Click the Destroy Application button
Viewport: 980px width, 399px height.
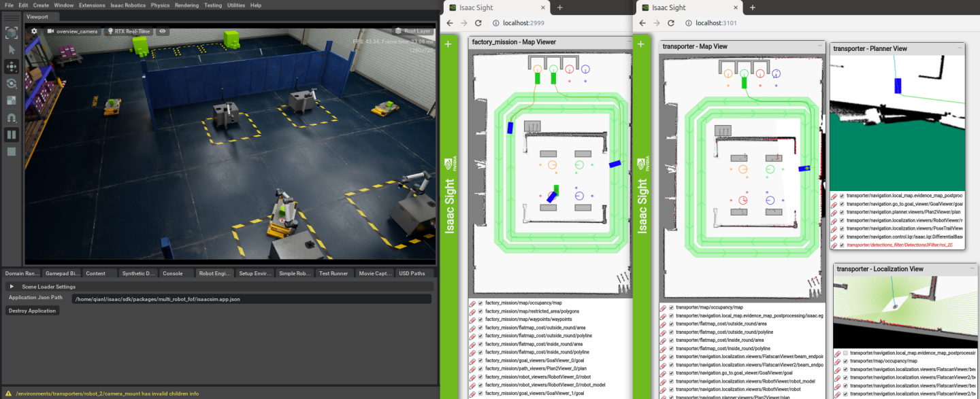click(33, 311)
